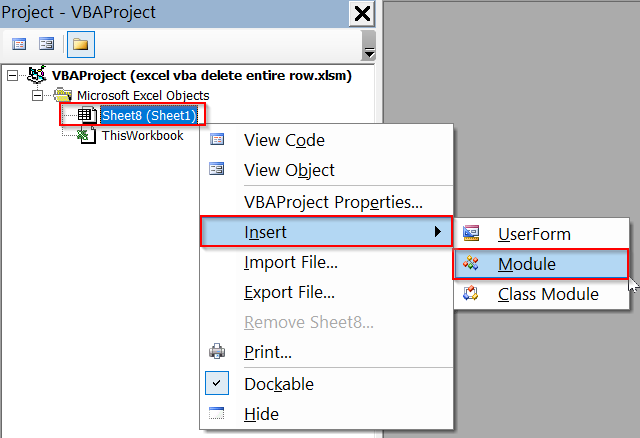Choose Export File menu option
Image resolution: width=640 pixels, height=438 pixels.
point(289,293)
